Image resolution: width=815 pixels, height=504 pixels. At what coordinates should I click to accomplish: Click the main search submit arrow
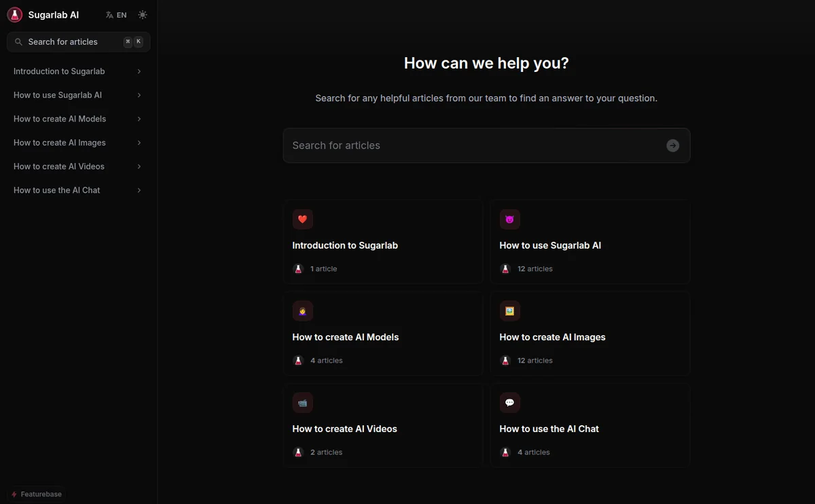[x=672, y=145]
